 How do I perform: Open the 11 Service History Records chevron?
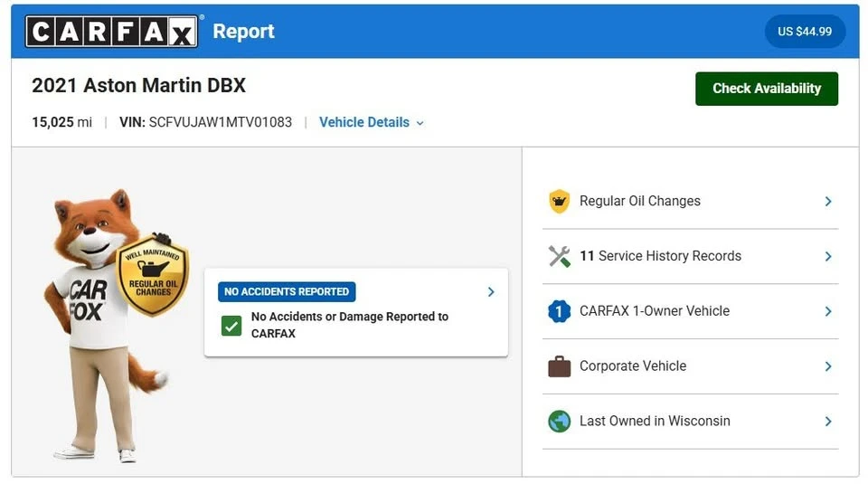(828, 256)
